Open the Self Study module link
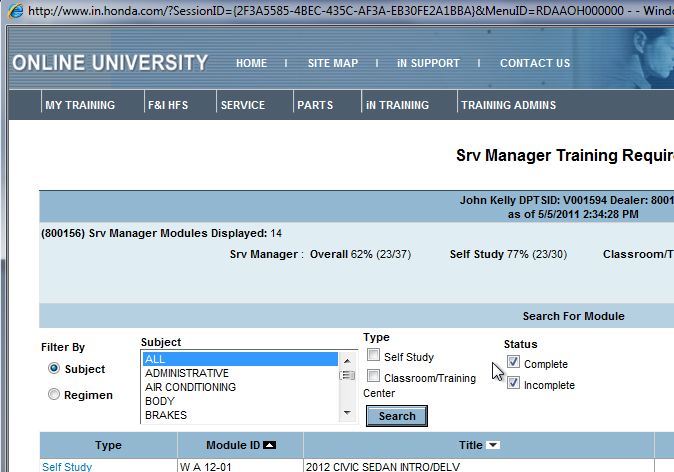674x472 pixels. pos(67,466)
